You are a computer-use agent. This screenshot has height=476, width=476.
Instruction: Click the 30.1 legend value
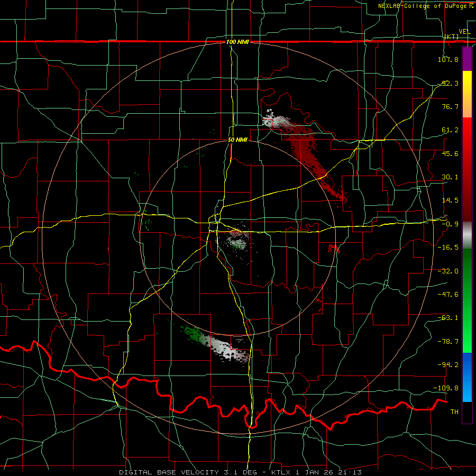pos(450,177)
